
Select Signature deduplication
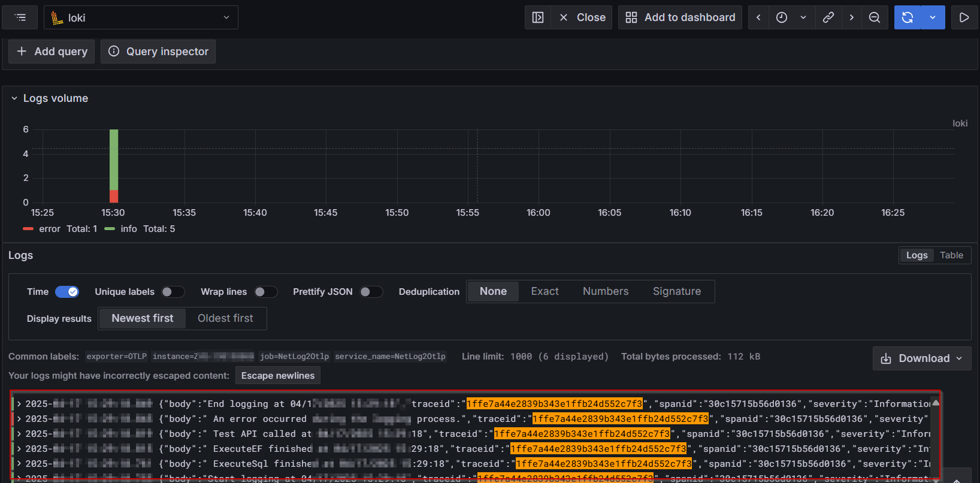point(677,291)
